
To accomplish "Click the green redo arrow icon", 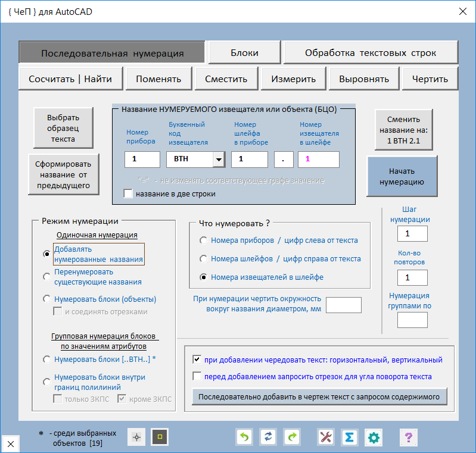I will pos(292,438).
